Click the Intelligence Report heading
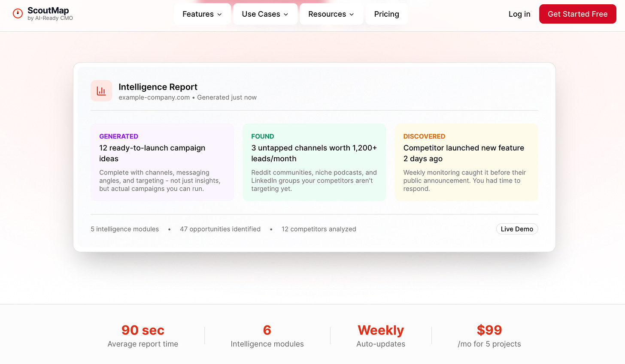Screen dimensions: 625x364 (158, 87)
